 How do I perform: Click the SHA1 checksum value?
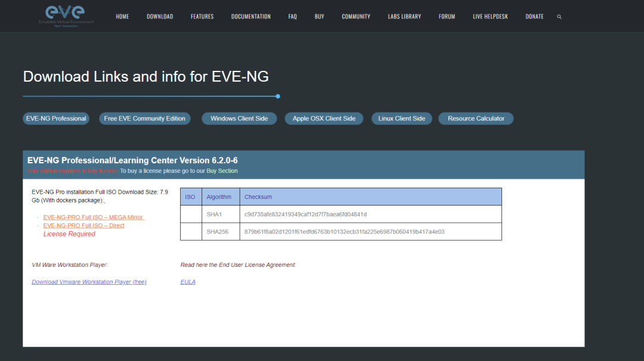click(305, 214)
